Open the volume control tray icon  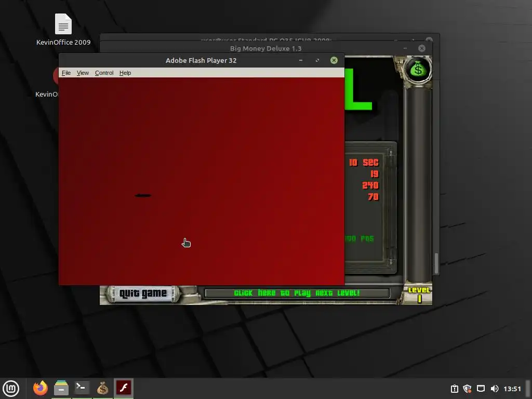[495, 389]
